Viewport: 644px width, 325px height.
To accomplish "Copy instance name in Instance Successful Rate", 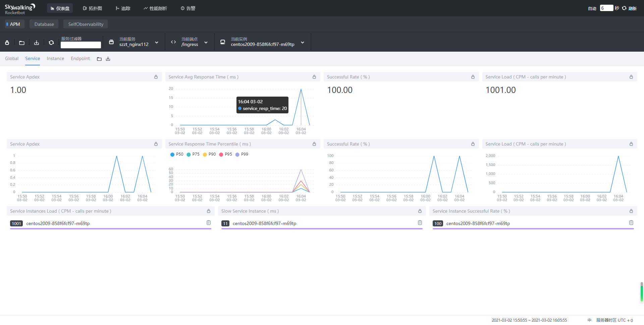I will [x=631, y=223].
